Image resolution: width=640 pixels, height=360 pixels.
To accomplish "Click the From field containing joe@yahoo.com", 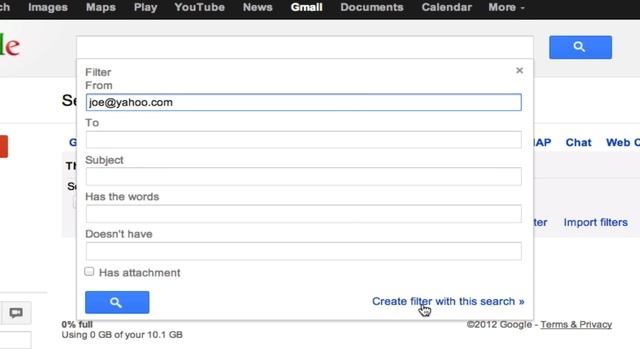I will coord(303,102).
